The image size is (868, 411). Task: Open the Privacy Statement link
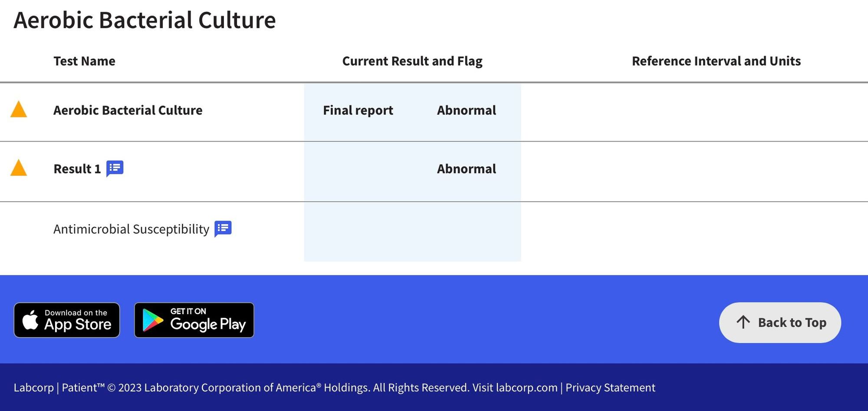610,387
